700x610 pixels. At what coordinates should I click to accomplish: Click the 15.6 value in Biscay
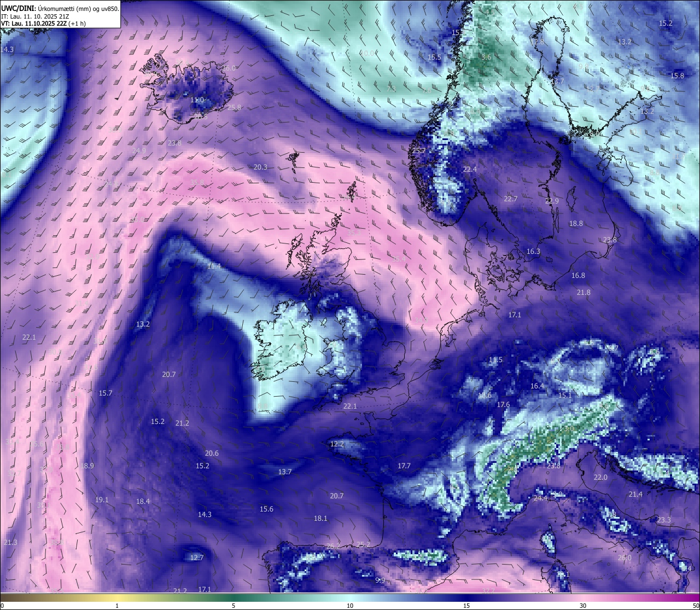(266, 509)
